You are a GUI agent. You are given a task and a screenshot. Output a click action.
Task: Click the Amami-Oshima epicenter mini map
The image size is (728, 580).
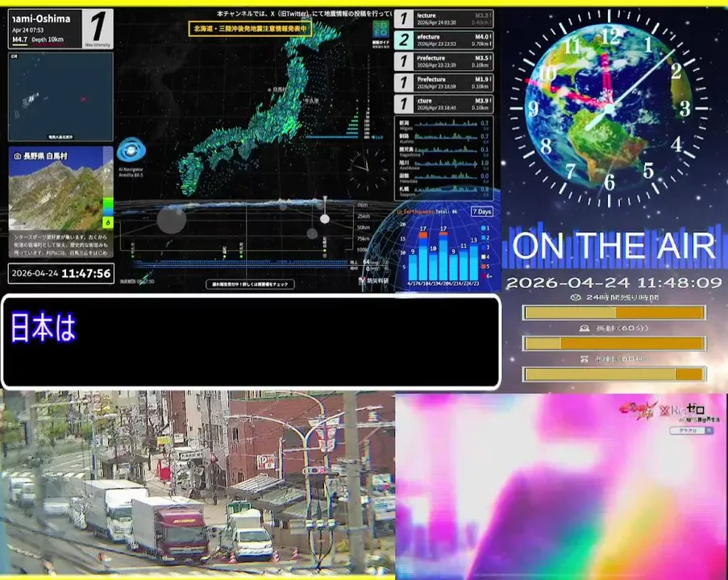[60, 97]
